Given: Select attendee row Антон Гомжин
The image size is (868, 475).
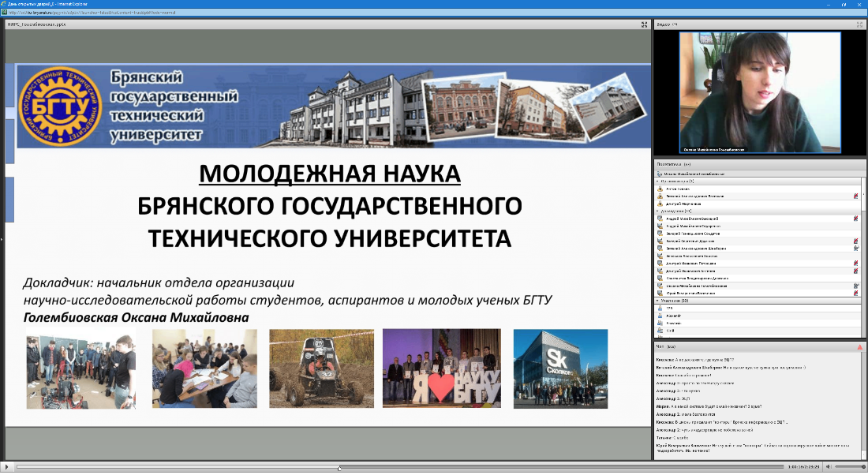Looking at the screenshot, I should [758, 189].
